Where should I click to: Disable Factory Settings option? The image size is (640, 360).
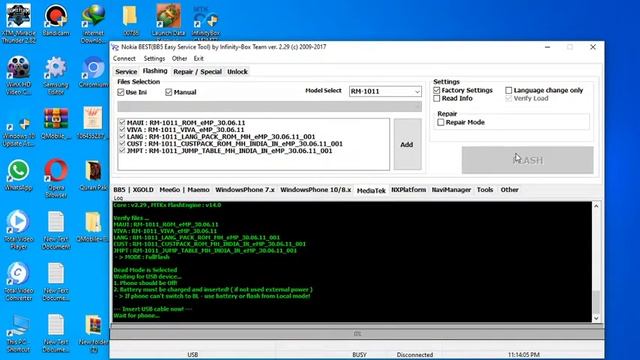[x=437, y=90]
